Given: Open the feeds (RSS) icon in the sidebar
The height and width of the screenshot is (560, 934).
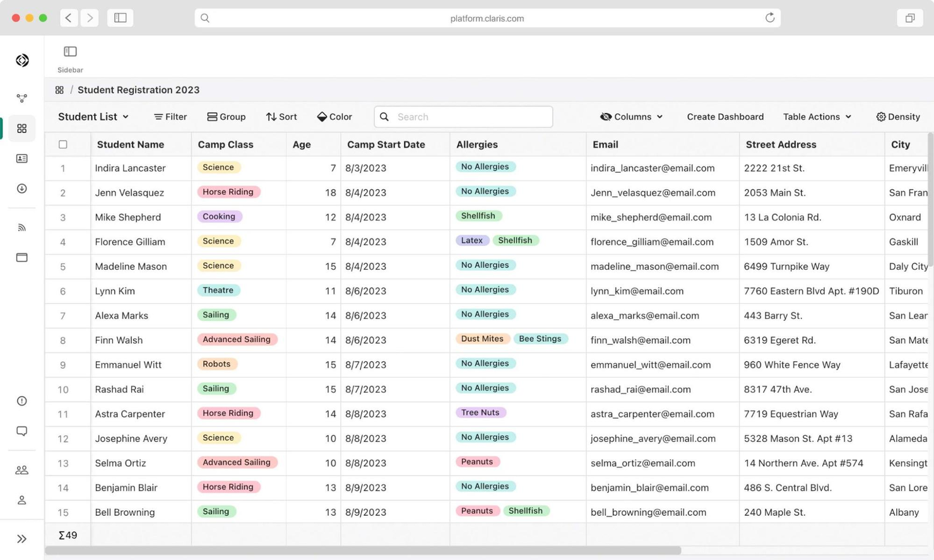Looking at the screenshot, I should coord(21,227).
